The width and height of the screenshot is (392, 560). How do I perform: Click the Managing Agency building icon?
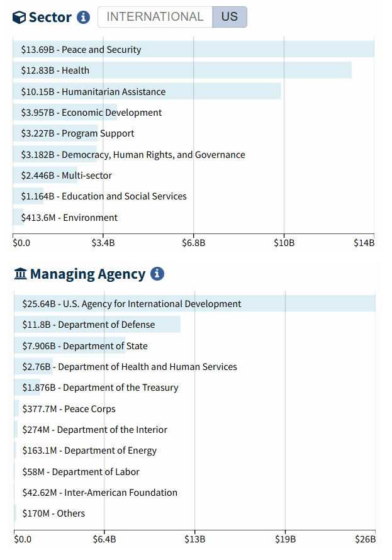click(x=21, y=274)
